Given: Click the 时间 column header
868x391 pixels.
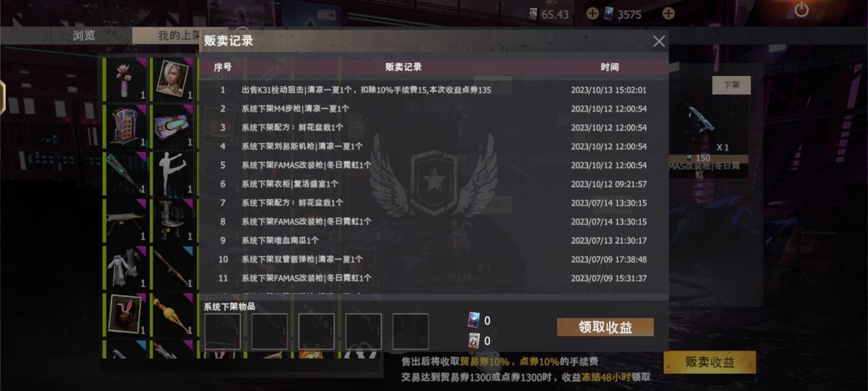Looking at the screenshot, I should (x=610, y=67).
